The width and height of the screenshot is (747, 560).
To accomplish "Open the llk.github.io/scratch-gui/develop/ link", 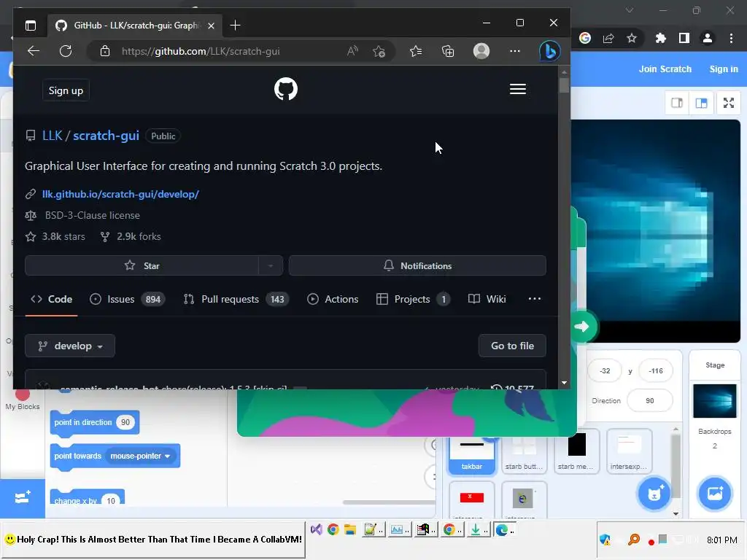I will coord(120,194).
